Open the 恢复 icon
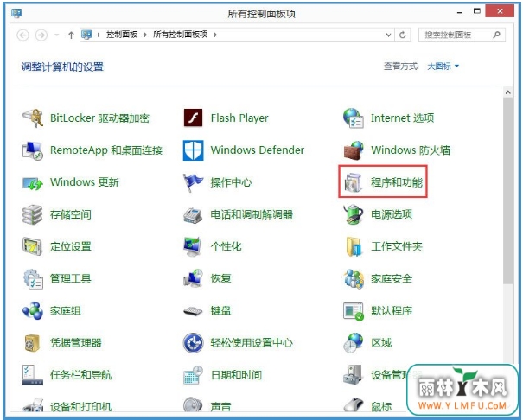The image size is (523, 420). pyautogui.click(x=193, y=278)
